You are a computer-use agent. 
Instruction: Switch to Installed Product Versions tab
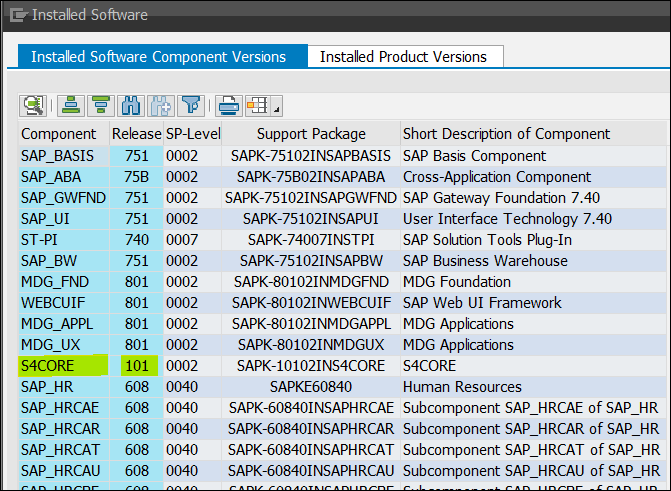pyautogui.click(x=405, y=56)
